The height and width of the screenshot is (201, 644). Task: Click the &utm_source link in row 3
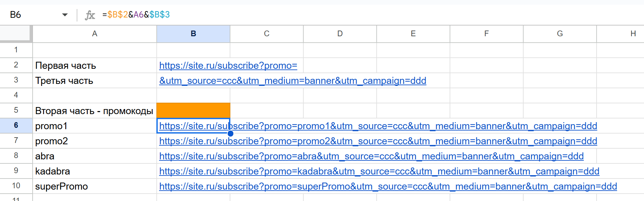click(x=293, y=81)
